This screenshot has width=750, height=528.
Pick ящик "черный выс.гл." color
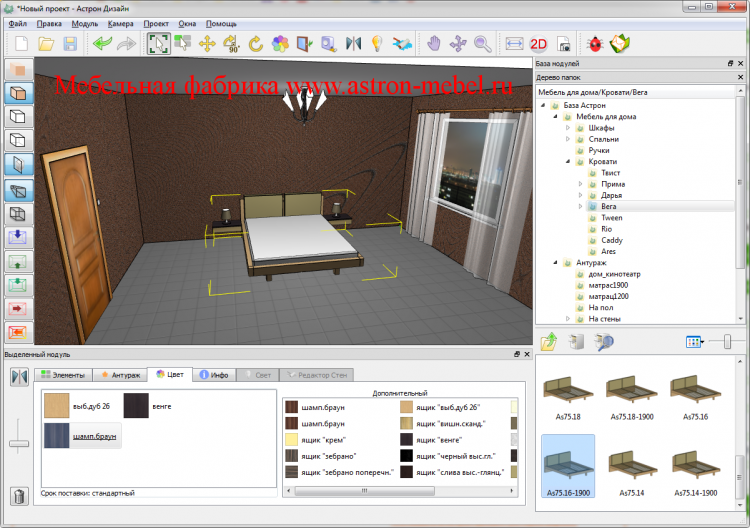coord(448,456)
